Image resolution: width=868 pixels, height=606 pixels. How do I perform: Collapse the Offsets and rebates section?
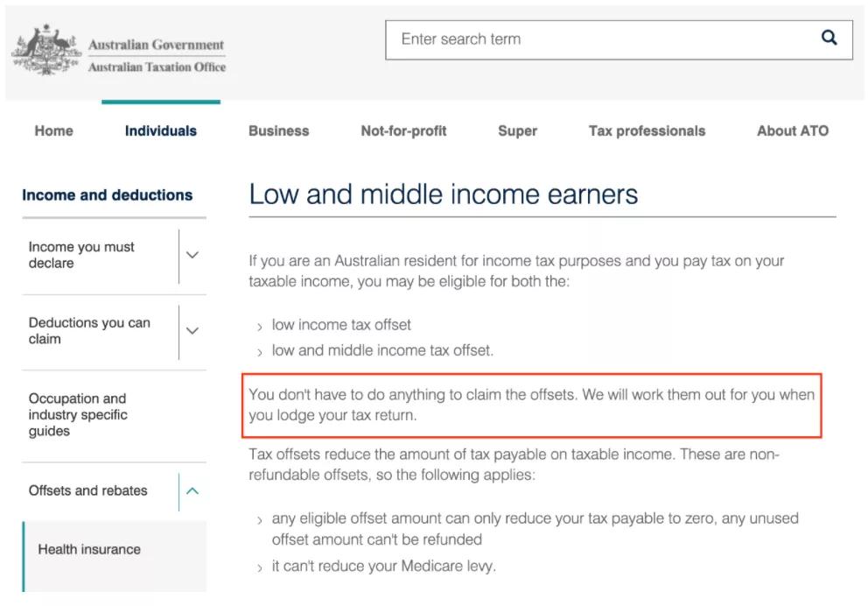(192, 491)
